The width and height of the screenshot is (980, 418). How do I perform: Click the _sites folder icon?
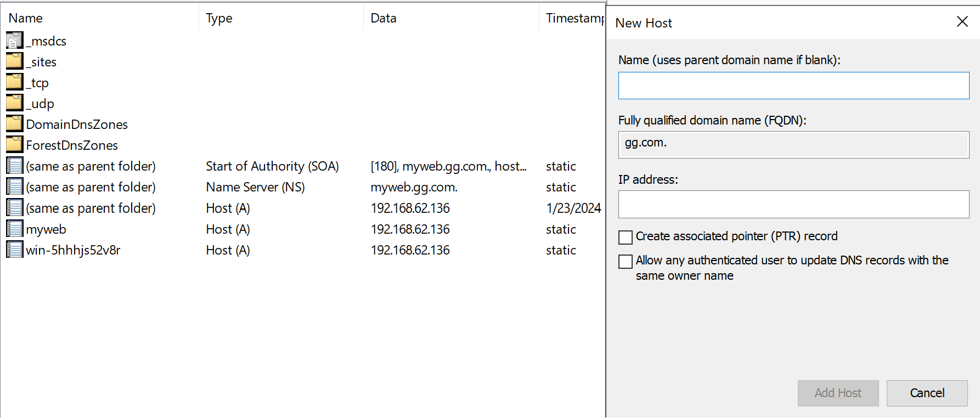pos(15,61)
